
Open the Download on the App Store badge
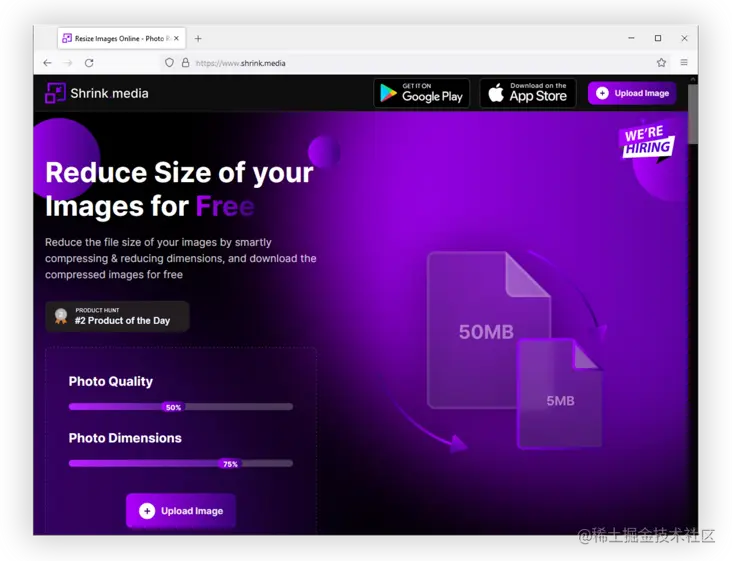528,93
